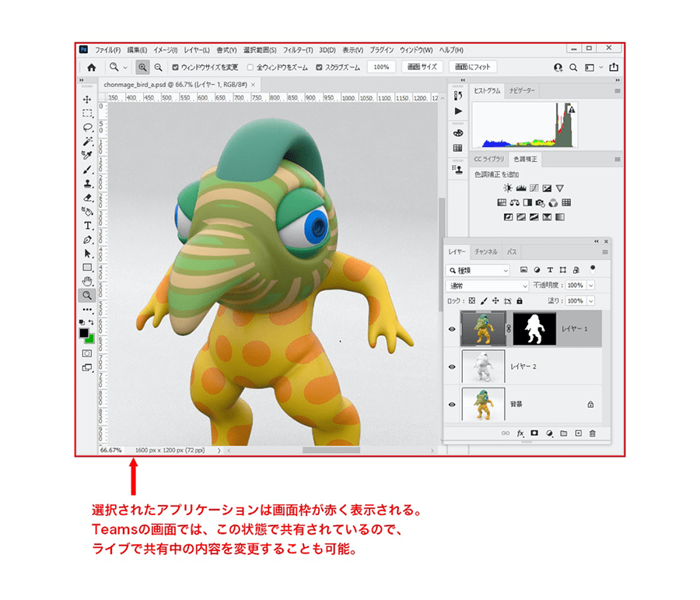Viewport: 700px width, 600px height.
Task: Open Share icon in options bar
Action: [614, 68]
